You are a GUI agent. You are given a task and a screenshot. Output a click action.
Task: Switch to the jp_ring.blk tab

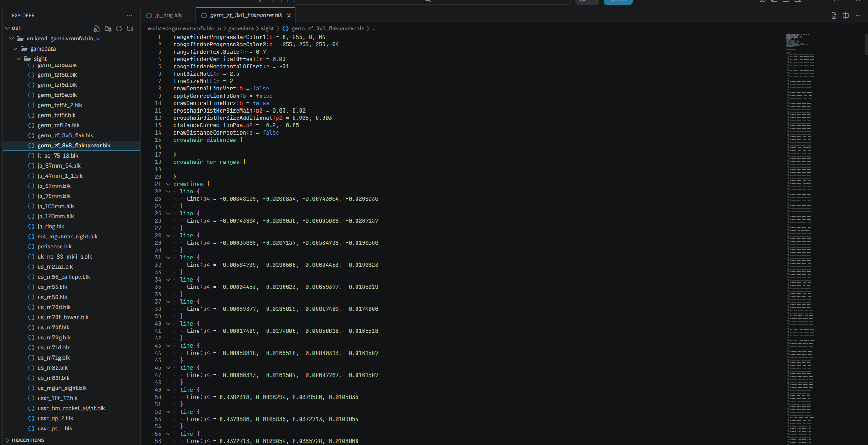coord(168,15)
